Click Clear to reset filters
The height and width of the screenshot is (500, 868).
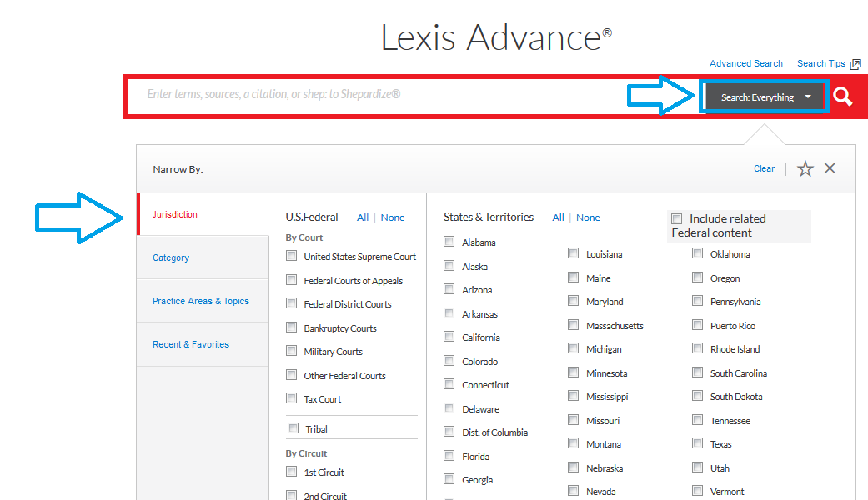(764, 168)
